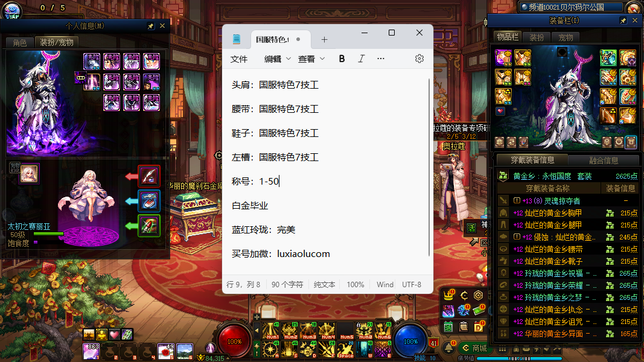Screen dimensions: 644x362
Task: Toggle bold formatting in Notepad
Action: click(342, 59)
